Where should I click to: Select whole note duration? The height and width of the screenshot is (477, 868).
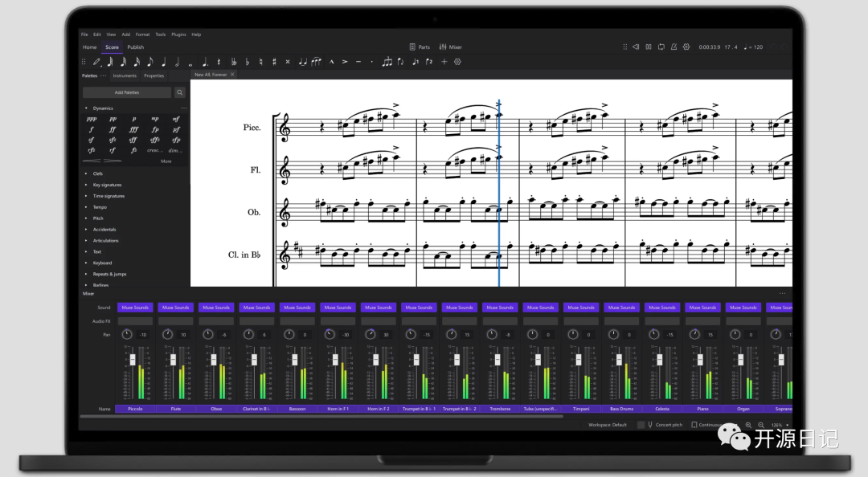tap(190, 63)
